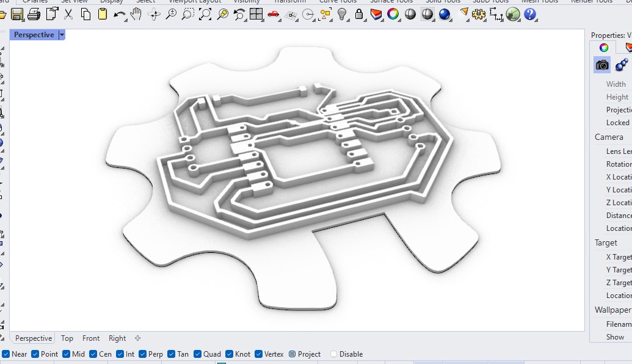Click the wireframe mesh sphere icon
Screen dimensions: 632x364
(427, 15)
